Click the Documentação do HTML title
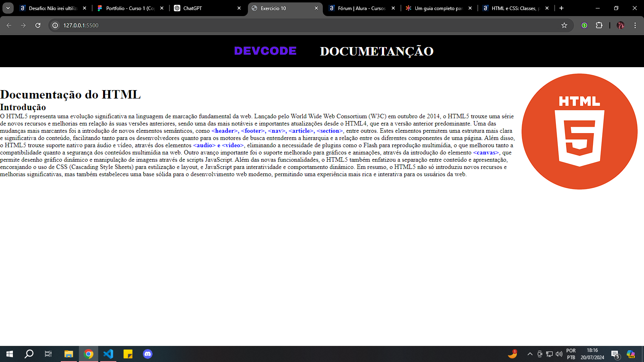Viewport: 644px width, 362px height. (x=70, y=95)
